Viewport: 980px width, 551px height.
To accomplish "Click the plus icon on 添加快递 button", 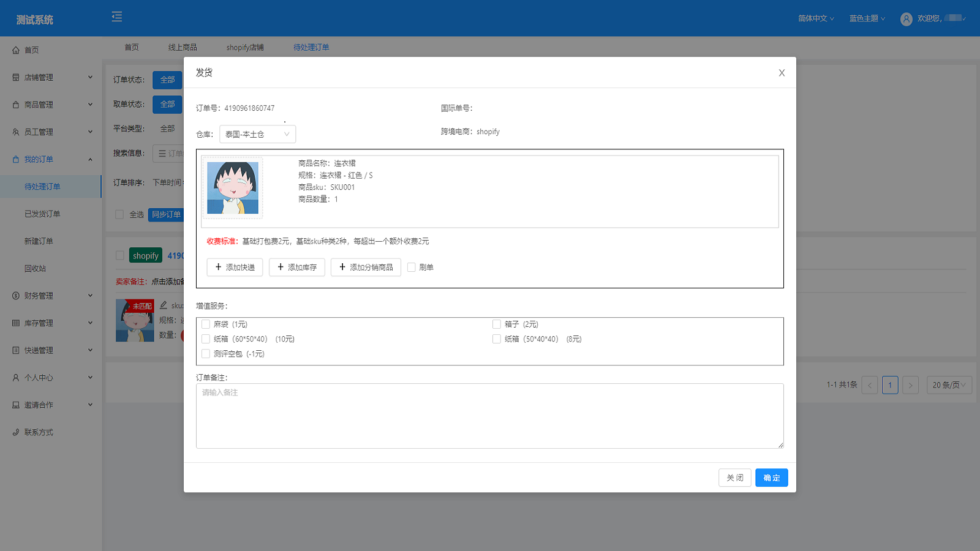I will point(219,267).
